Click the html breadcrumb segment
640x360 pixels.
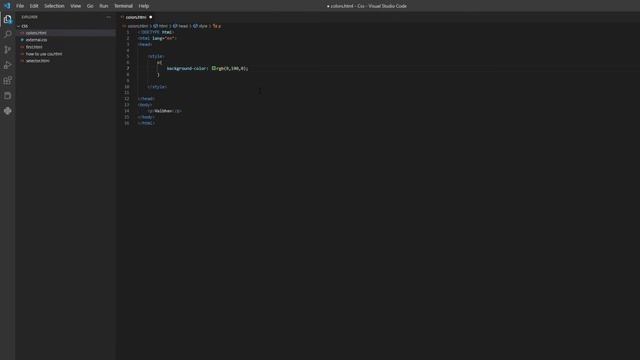[160, 26]
